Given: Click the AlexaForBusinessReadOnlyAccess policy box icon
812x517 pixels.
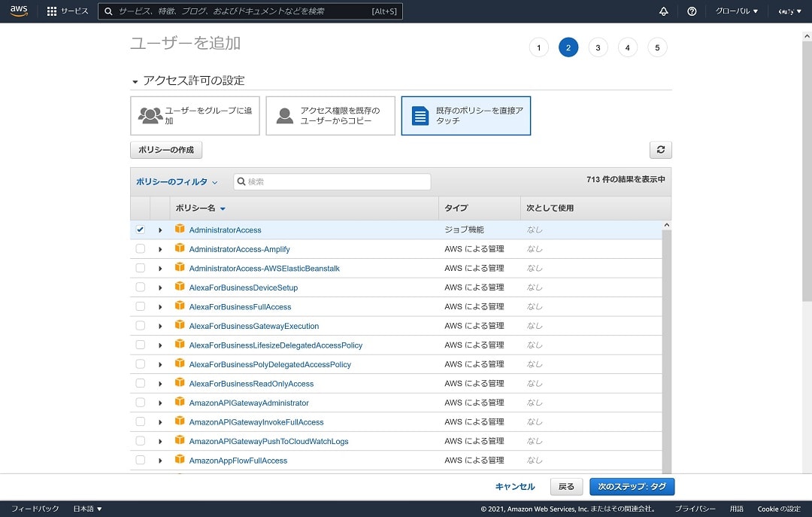Looking at the screenshot, I should coord(180,382).
